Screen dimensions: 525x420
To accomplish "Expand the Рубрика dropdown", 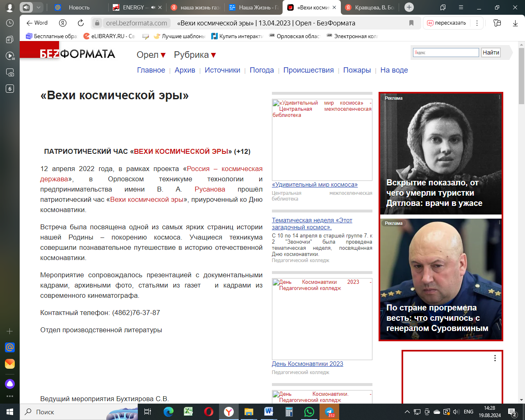I will [x=195, y=55].
